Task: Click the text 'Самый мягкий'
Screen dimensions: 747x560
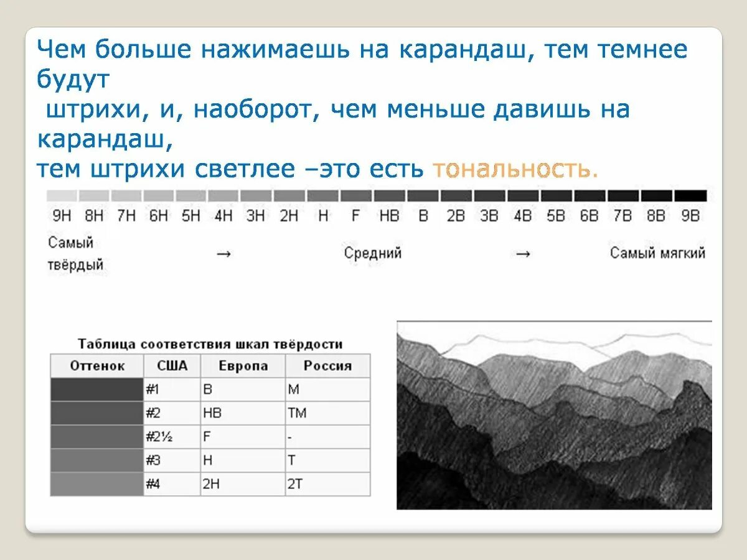Action: coord(657,253)
